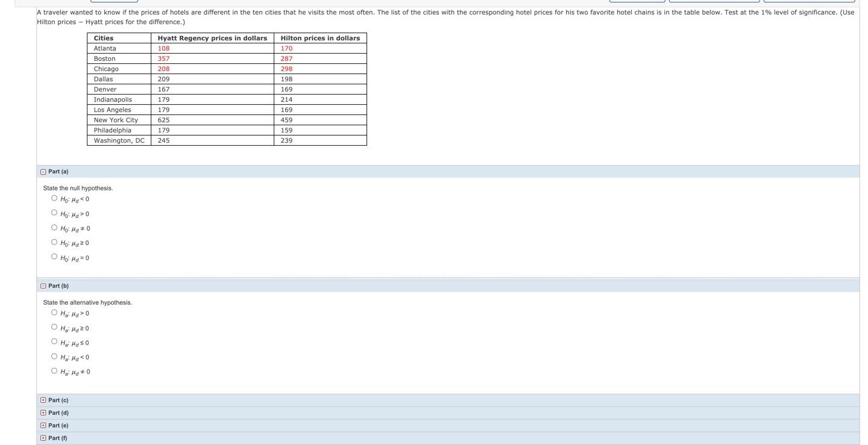Click the 'Denver' city cell
This screenshot has height=445, width=868.
click(119, 89)
